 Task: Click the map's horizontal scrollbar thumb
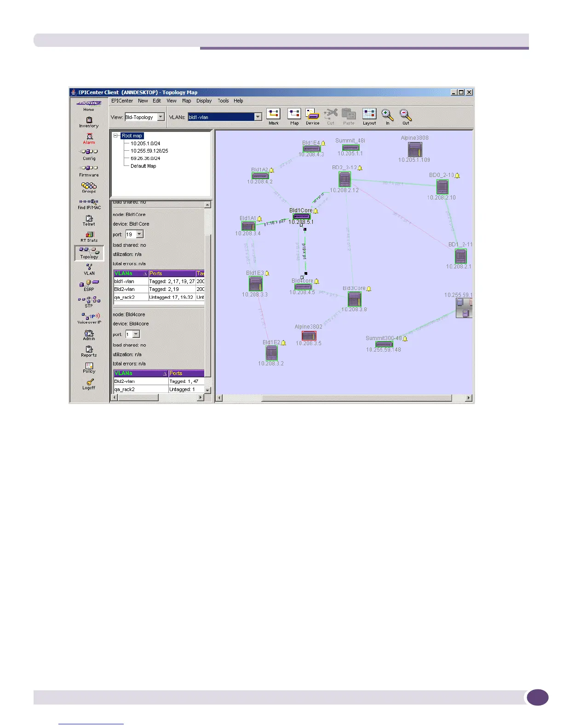(356, 398)
